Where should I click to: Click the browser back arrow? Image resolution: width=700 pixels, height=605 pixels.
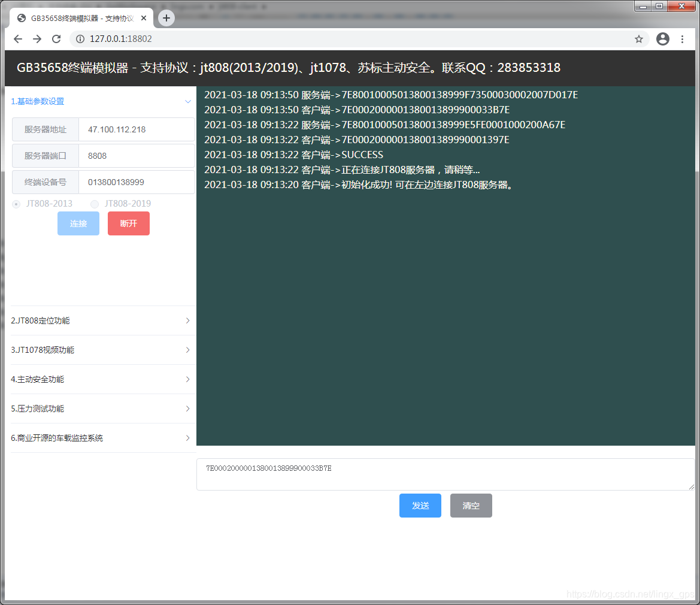18,39
